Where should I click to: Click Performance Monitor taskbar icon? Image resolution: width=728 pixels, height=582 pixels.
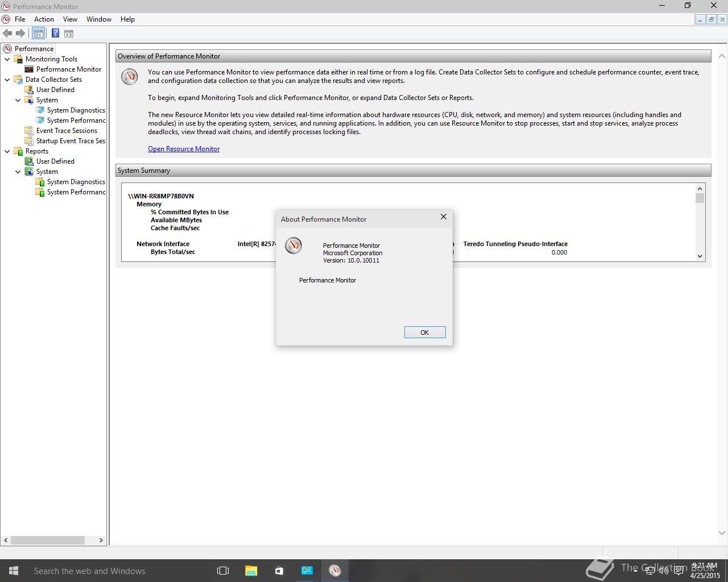tap(335, 571)
